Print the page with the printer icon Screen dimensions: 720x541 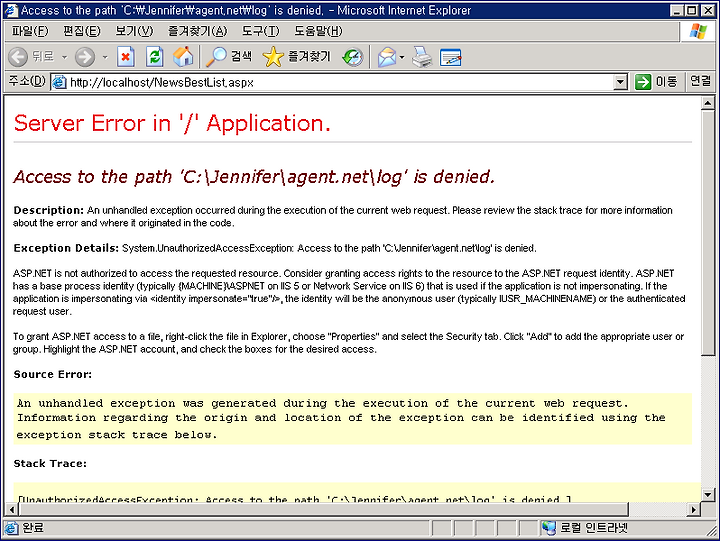point(422,57)
